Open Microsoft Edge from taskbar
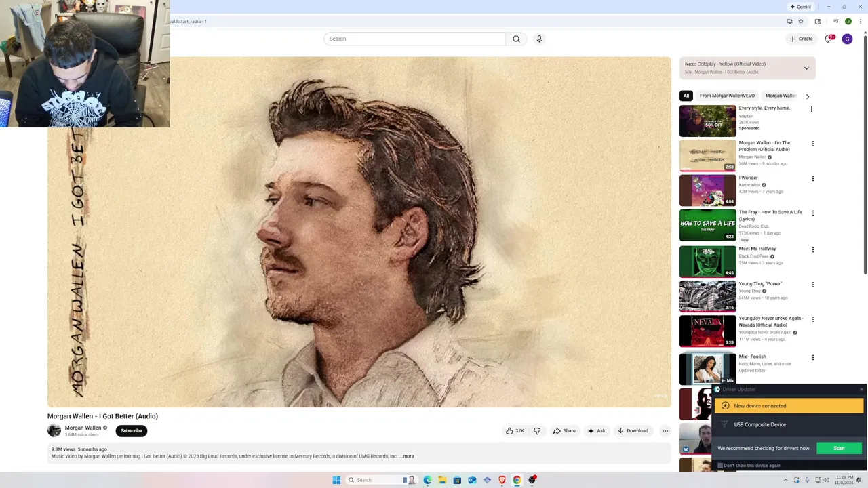 (x=427, y=480)
